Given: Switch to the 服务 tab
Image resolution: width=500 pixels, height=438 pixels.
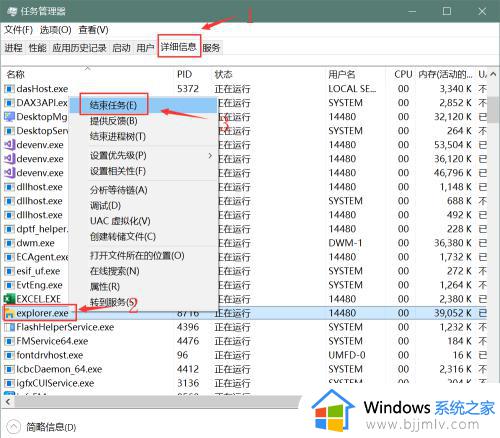Looking at the screenshot, I should [211, 48].
